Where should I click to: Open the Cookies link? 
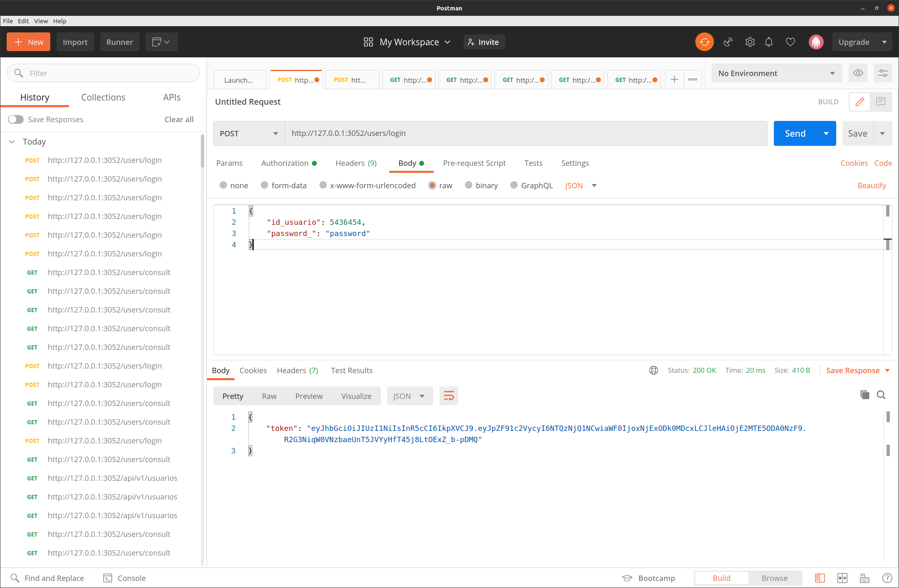tap(854, 163)
